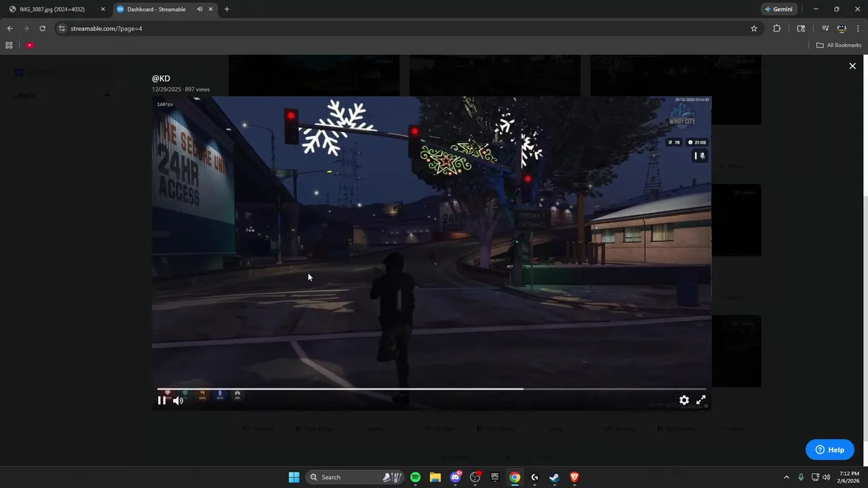Focus the streamable.com address bar
Image resolution: width=868 pixels, height=488 pixels.
[x=407, y=28]
